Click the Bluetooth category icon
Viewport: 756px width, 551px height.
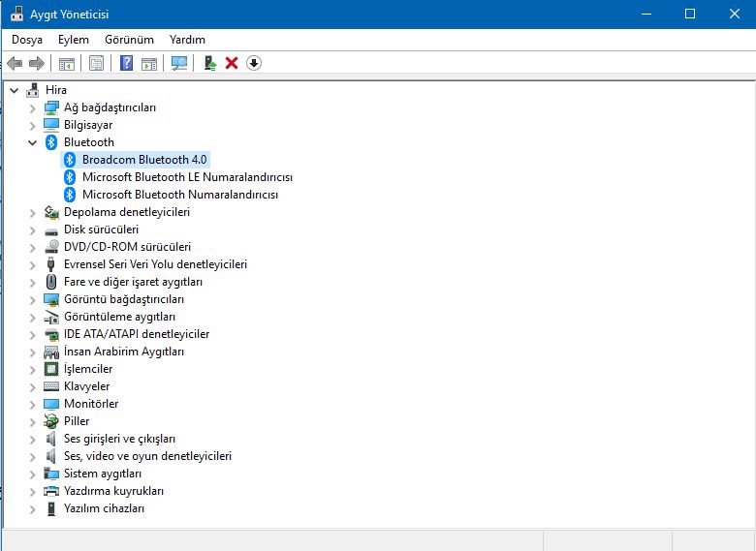coord(51,142)
